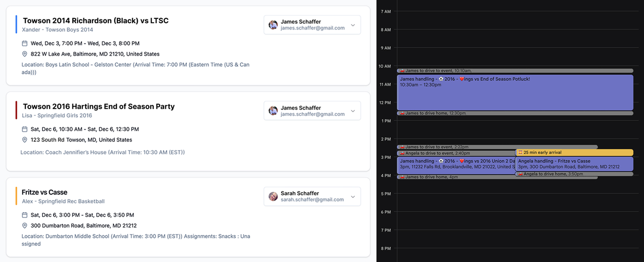644x262 pixels.
Task: Click blue color bar on Richardson vs LTSC card
Action: pos(16,24)
